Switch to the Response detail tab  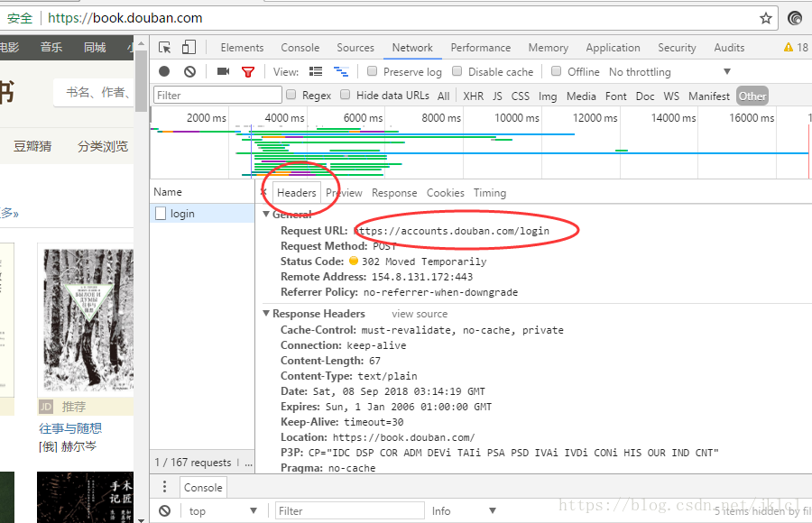point(394,193)
